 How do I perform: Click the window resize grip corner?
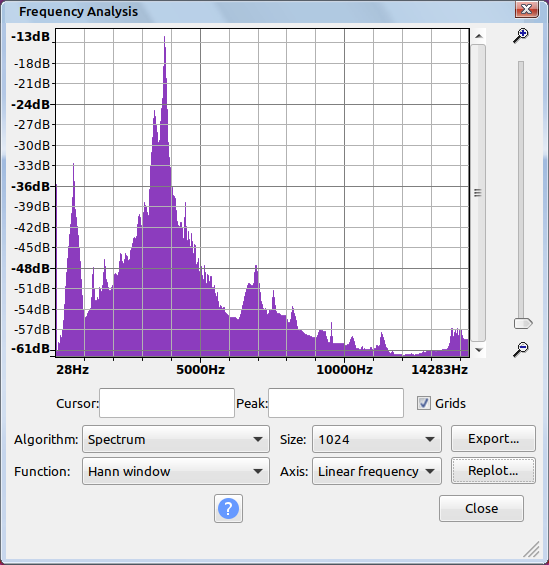531,549
